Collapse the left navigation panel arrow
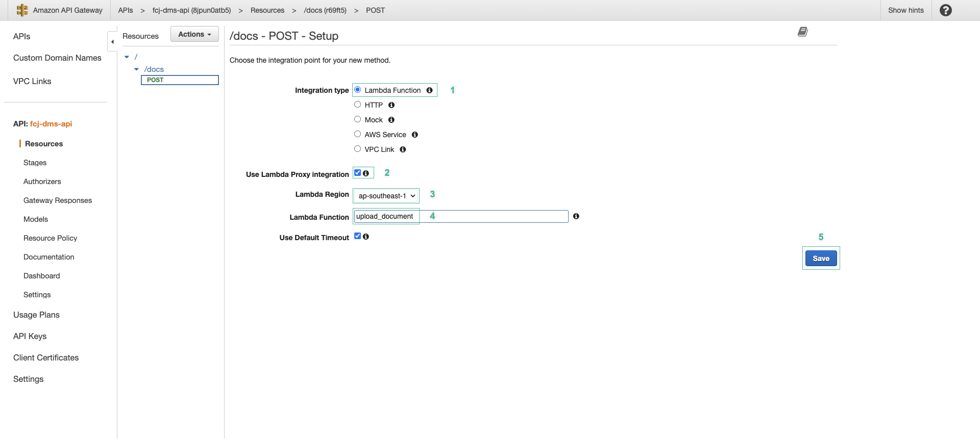 pos(112,42)
